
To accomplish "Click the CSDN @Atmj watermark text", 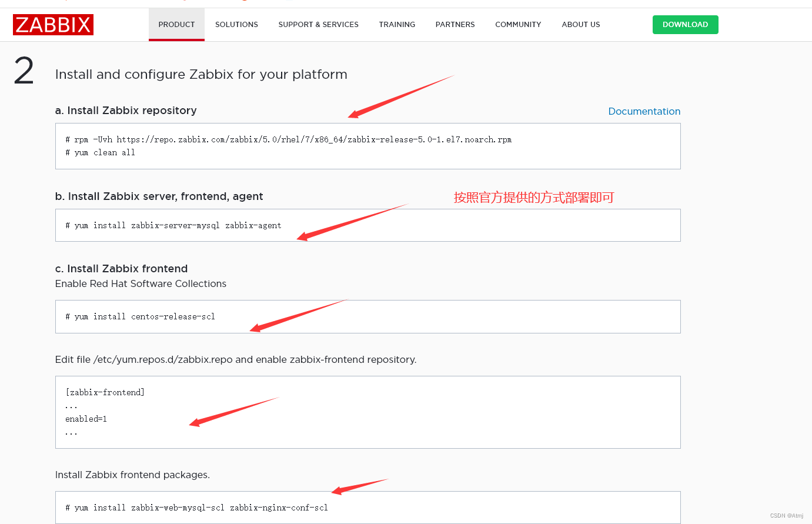I will 787,516.
